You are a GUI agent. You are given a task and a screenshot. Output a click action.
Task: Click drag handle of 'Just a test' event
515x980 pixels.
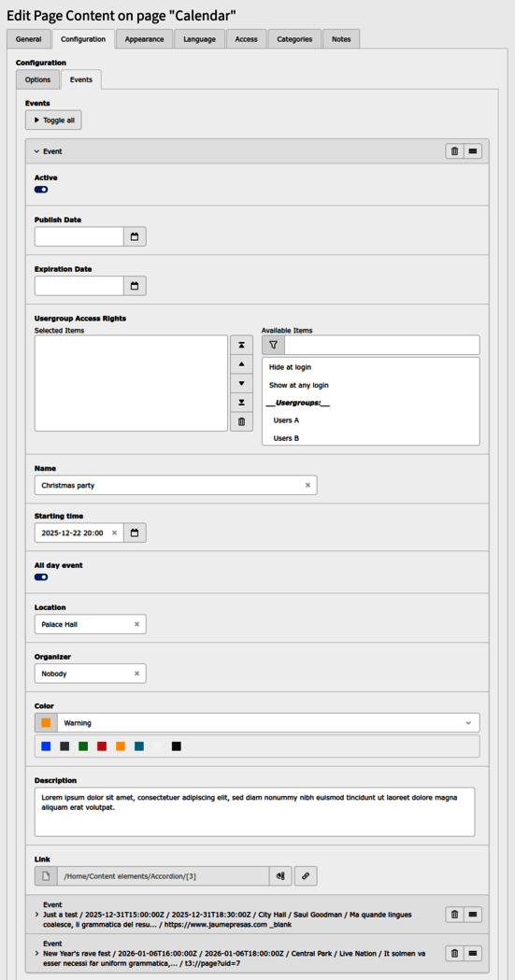pyautogui.click(x=473, y=915)
